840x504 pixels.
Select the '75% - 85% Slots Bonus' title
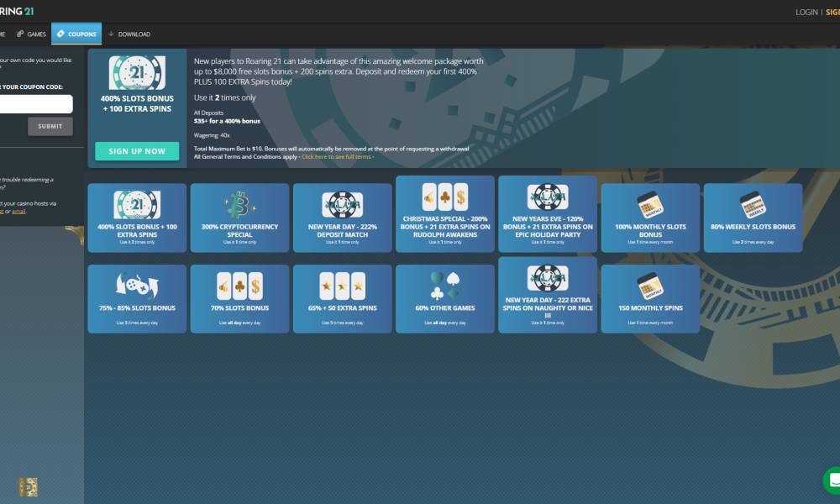point(137,308)
